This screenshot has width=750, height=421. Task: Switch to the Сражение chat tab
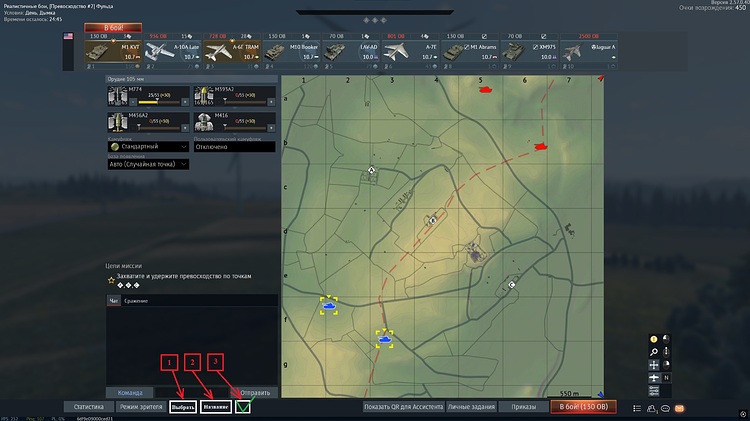pos(136,301)
